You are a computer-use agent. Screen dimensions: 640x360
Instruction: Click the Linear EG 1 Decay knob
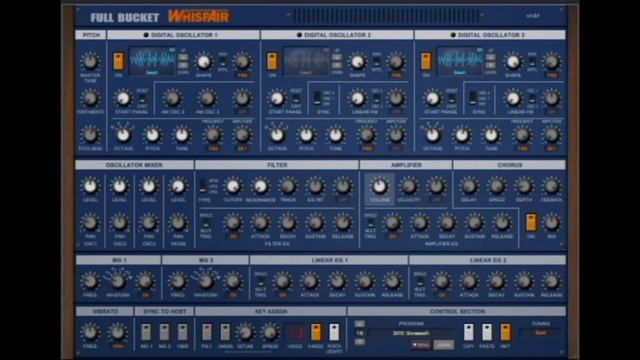tap(337, 281)
